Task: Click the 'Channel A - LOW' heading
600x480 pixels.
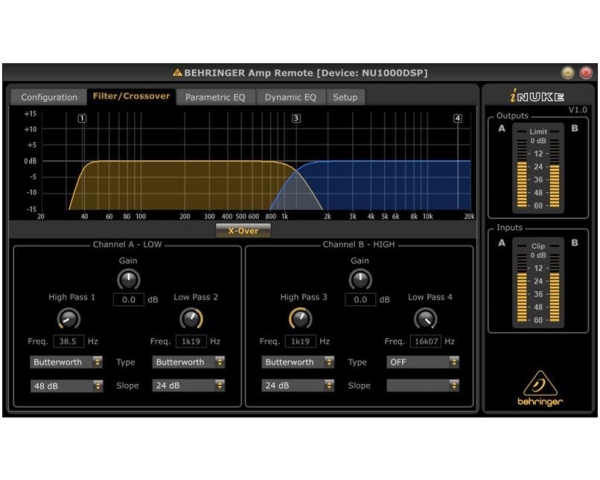Action: pyautogui.click(x=127, y=245)
